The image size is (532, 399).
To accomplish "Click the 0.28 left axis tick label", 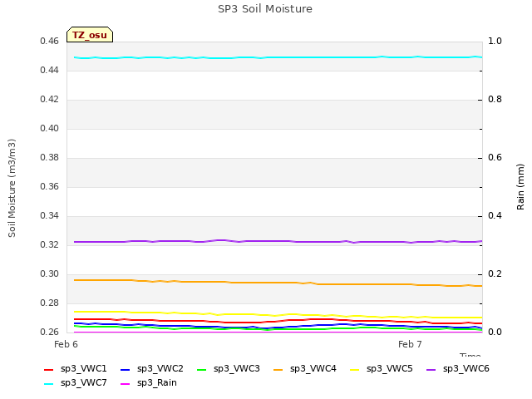I will [x=50, y=303].
